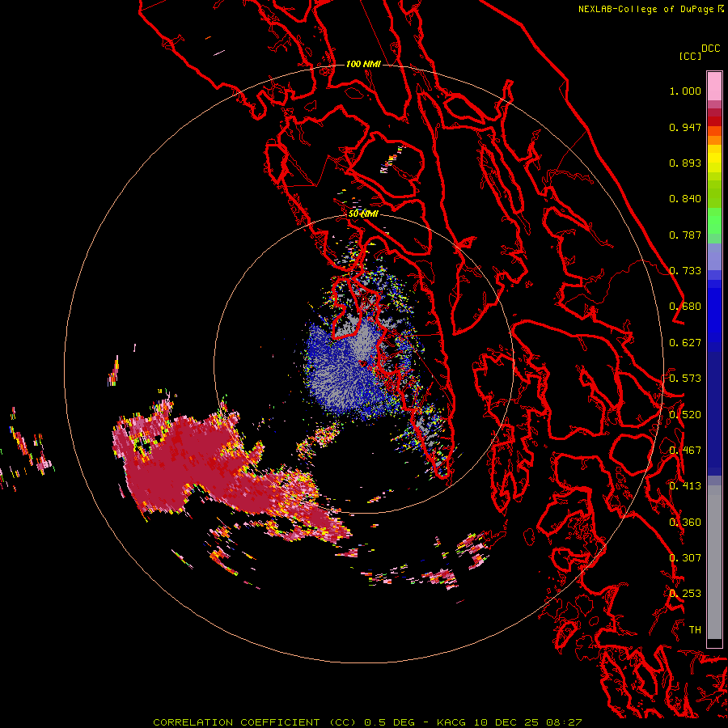728x728 pixels.
Task: Select the 0.573 legend value
Action: 685,379
